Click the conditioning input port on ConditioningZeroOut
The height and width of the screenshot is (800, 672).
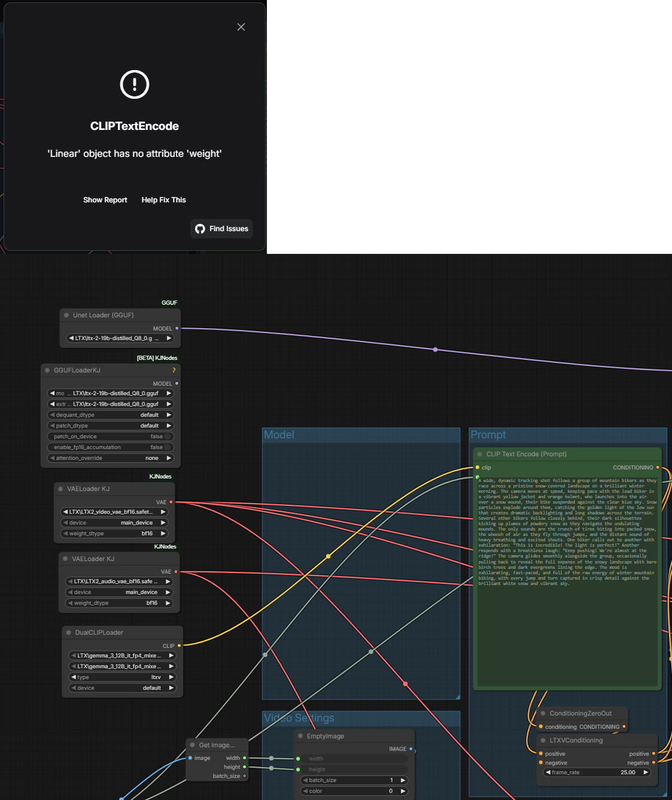pyautogui.click(x=541, y=726)
